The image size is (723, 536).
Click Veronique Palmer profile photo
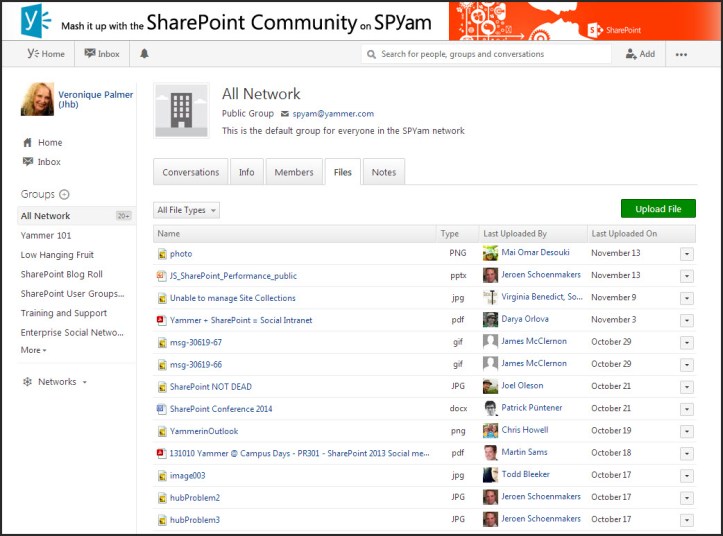coord(37,99)
